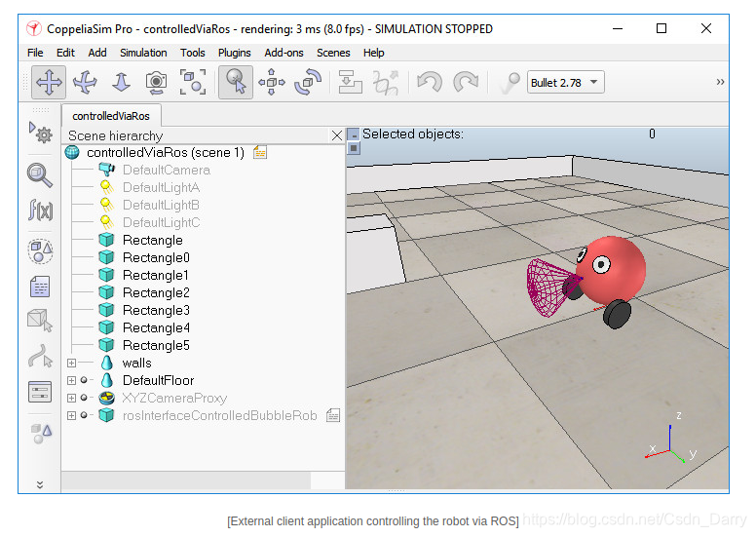Select the camera shift tool
The image size is (756, 537).
point(121,82)
